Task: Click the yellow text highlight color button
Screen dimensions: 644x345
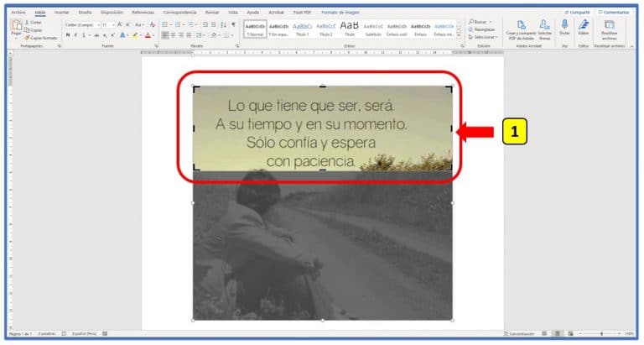Action: (x=135, y=36)
